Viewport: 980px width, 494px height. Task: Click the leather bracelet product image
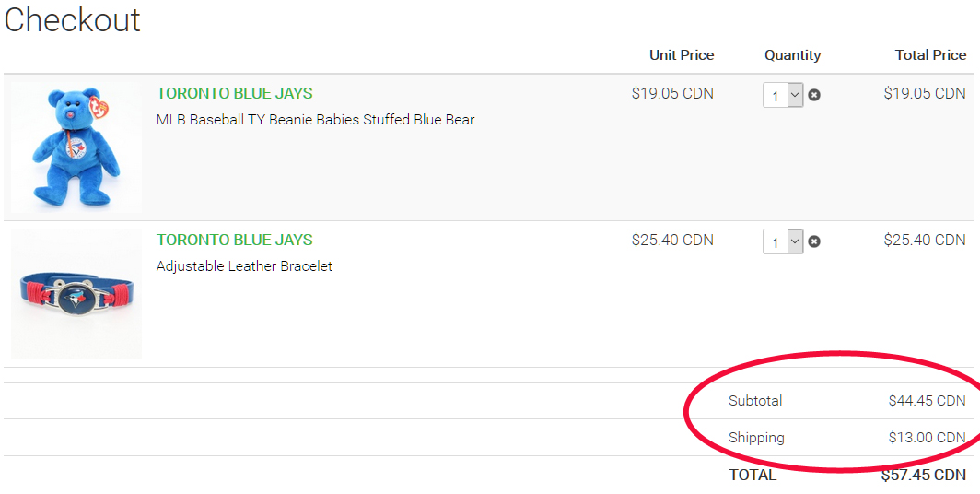[76, 295]
